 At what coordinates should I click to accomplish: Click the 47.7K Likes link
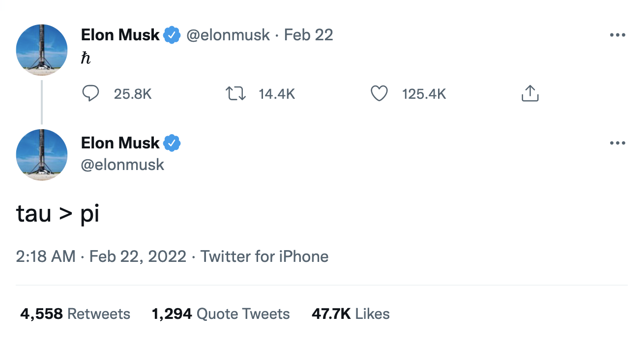[x=350, y=313]
